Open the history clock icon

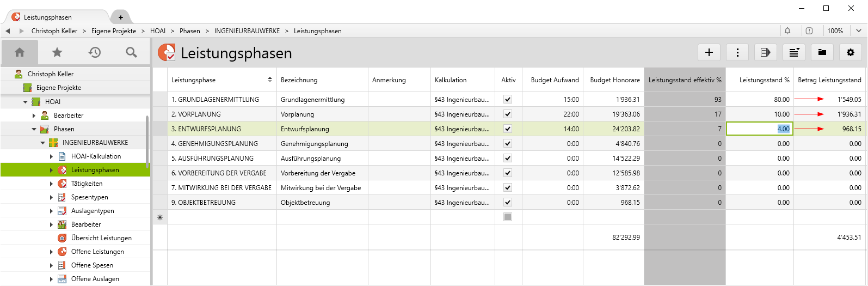(x=95, y=52)
